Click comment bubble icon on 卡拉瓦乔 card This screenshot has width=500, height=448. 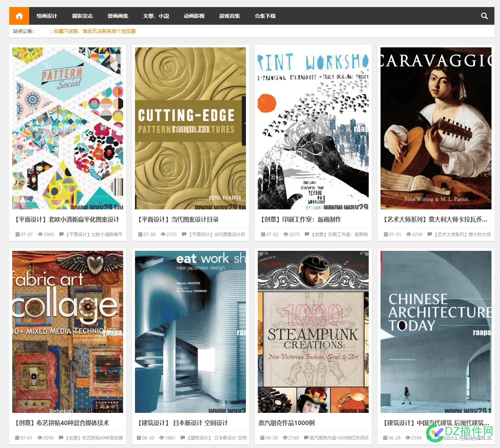point(430,234)
